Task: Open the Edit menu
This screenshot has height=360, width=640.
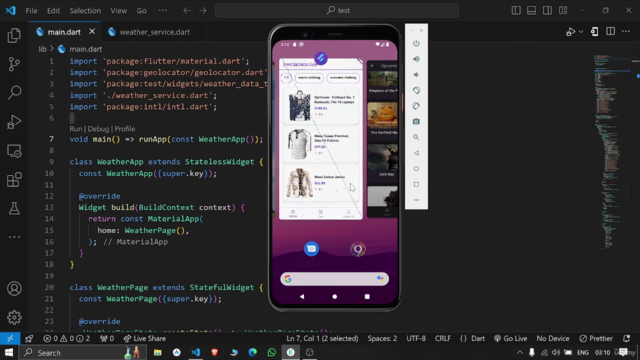Action: coord(53,11)
